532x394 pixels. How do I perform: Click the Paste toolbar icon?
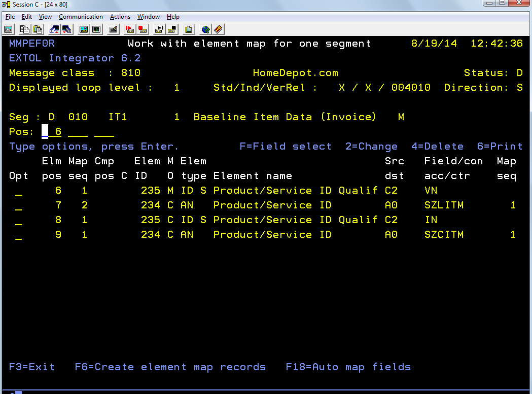pos(38,29)
